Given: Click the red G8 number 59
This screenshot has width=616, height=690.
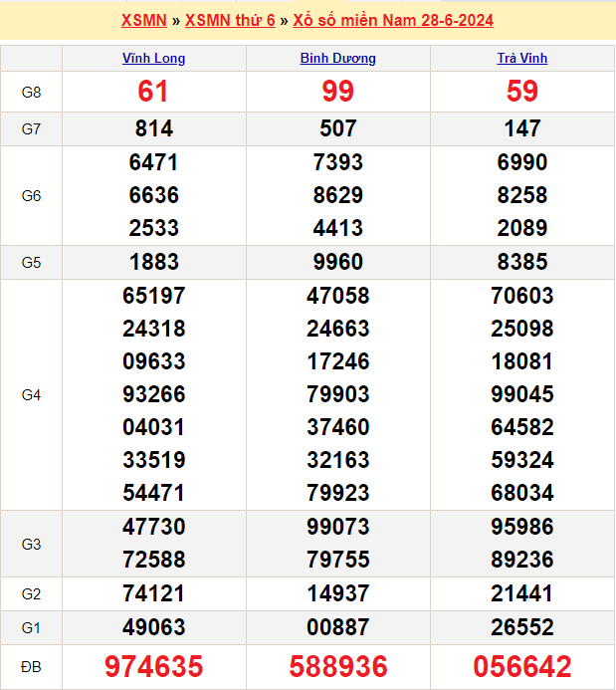Looking at the screenshot, I should click(x=521, y=92).
